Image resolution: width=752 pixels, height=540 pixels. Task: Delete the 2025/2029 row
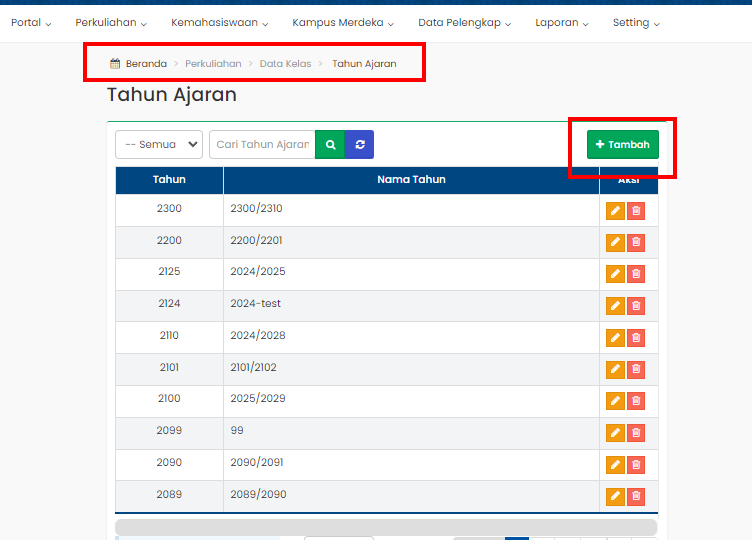coord(636,401)
